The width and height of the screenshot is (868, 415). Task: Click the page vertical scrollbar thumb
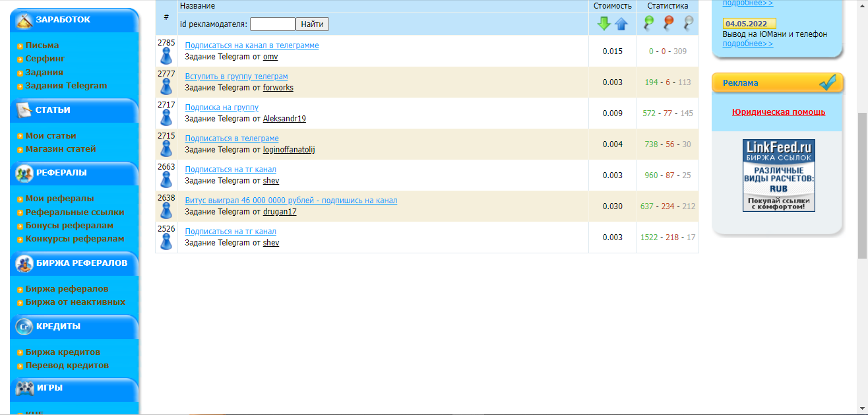(x=862, y=185)
